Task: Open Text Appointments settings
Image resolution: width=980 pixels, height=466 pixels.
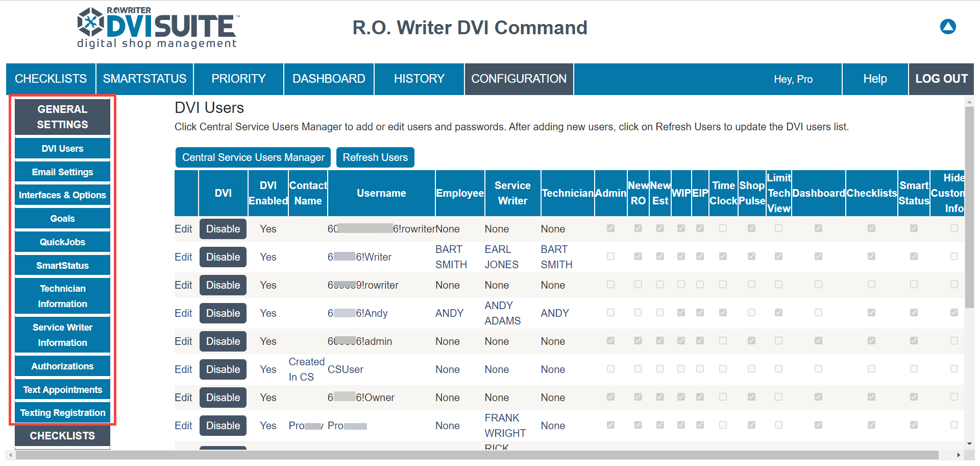Action: coord(62,390)
